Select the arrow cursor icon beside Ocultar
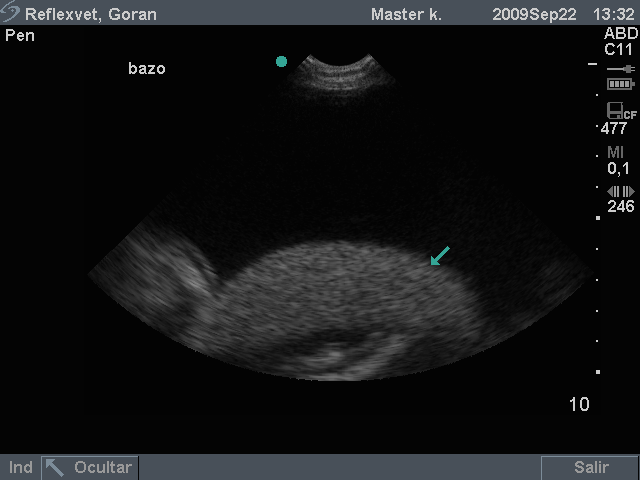 pos(55,467)
